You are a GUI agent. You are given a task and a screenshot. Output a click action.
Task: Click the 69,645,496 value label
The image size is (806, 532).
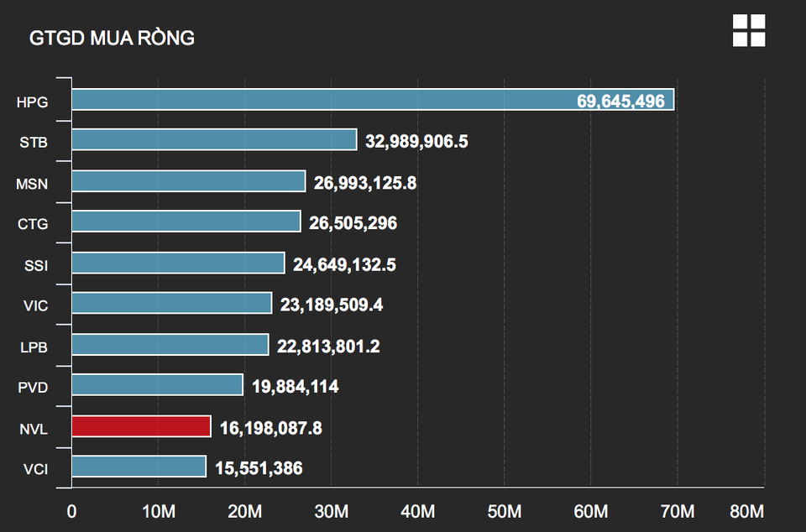tap(620, 102)
